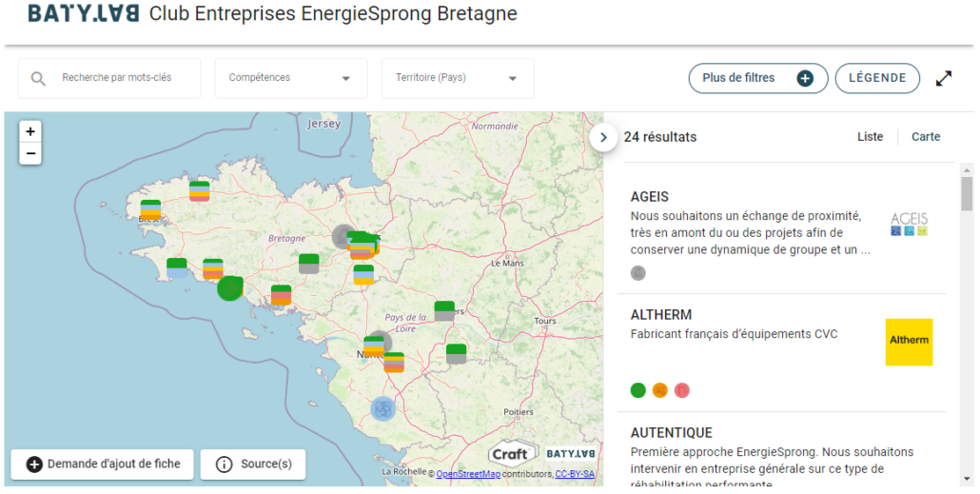Switch to Carte view
The image size is (980, 494).
pyautogui.click(x=926, y=136)
